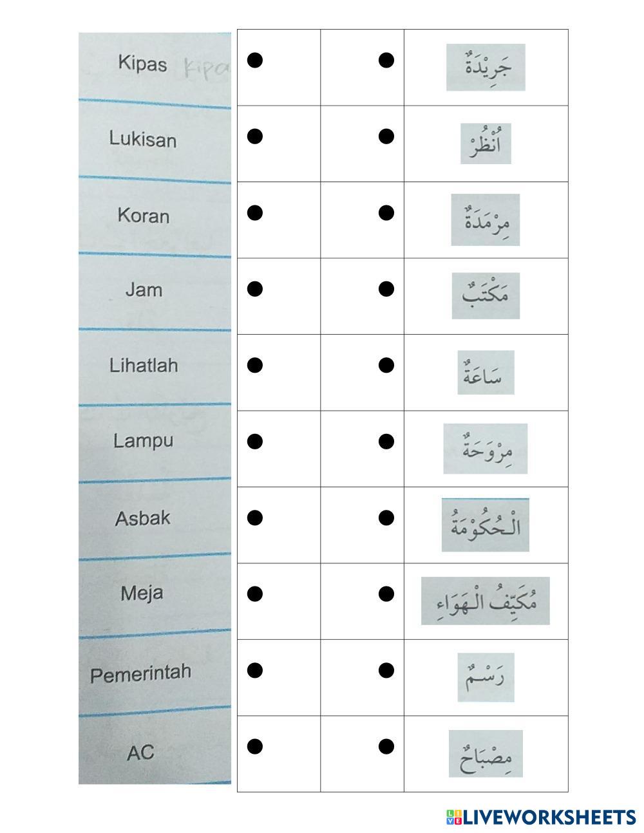Click the Arabic word image مروحة
Image resolution: width=644 pixels, height=833 pixels.
click(486, 449)
